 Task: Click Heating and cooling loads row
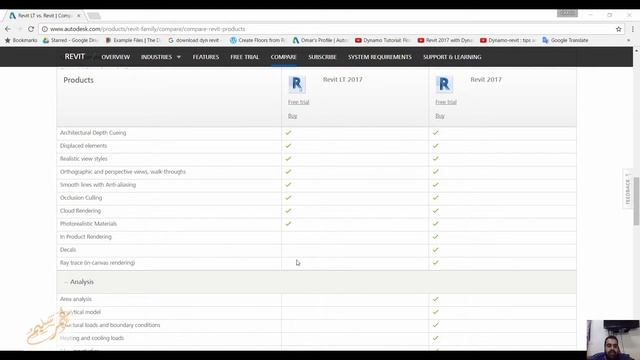click(x=92, y=338)
